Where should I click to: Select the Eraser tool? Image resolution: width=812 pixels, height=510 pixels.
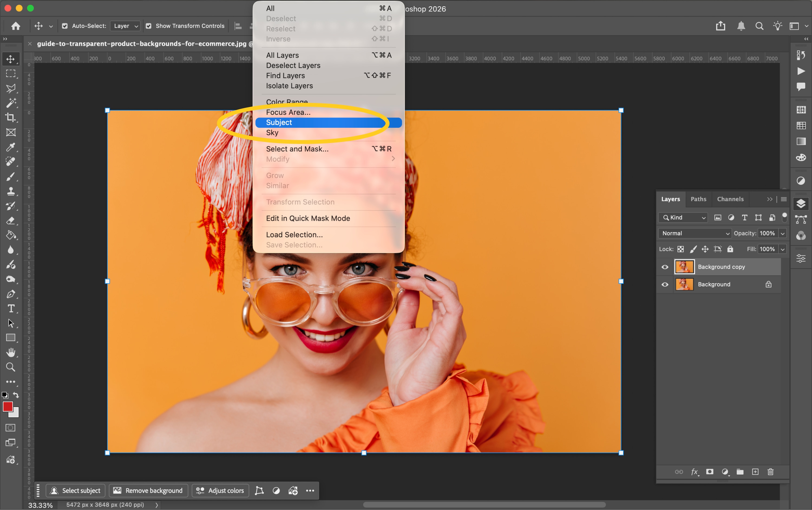pyautogui.click(x=11, y=220)
